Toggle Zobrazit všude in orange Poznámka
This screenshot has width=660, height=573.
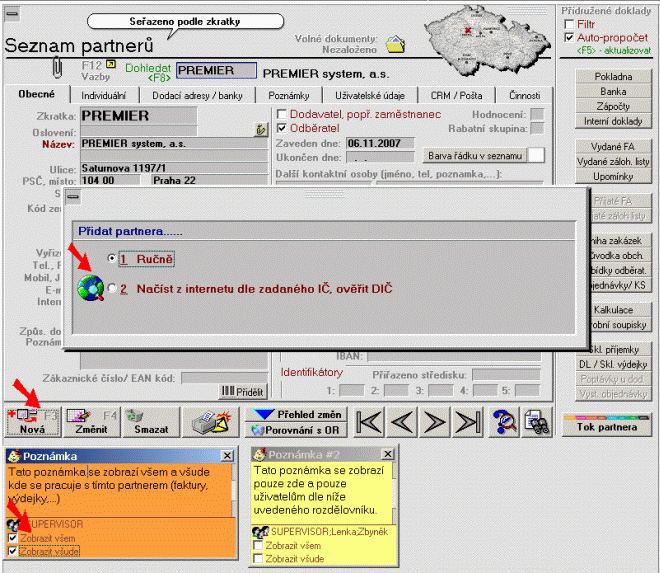coord(13,551)
